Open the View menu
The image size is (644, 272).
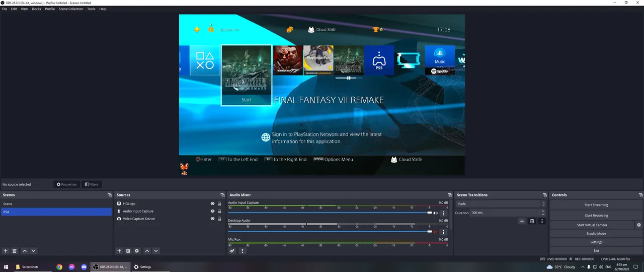click(x=24, y=9)
